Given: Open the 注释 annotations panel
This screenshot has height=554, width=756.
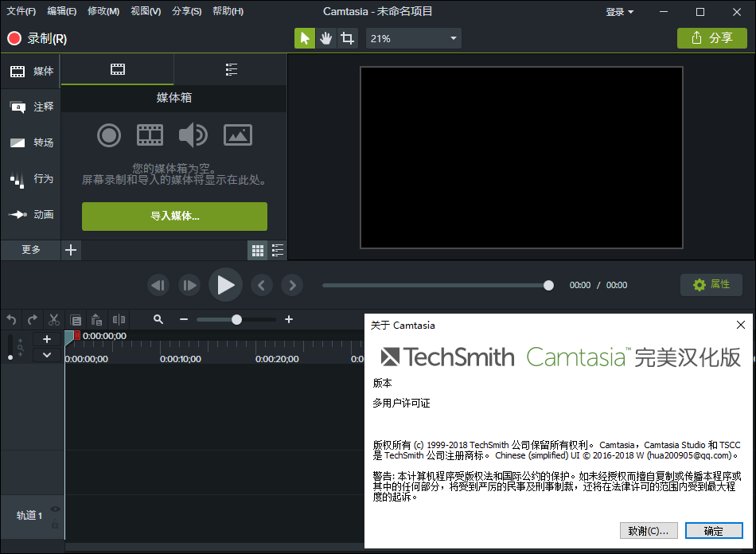Looking at the screenshot, I should [31, 107].
